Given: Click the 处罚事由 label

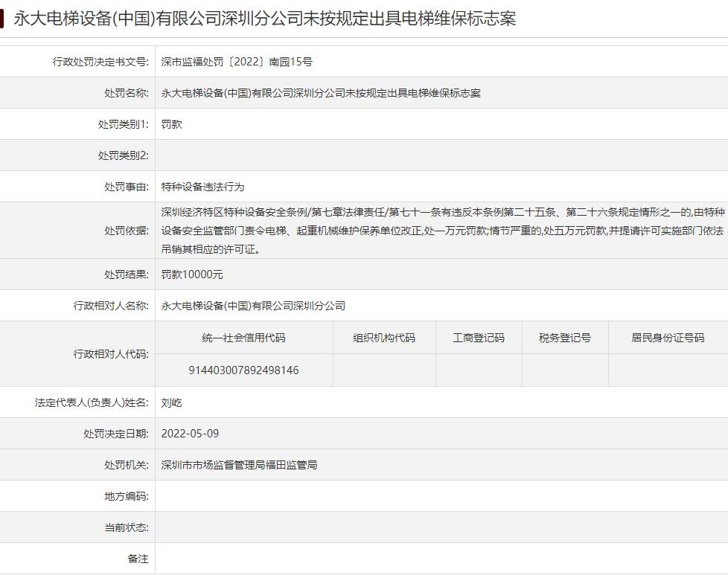Looking at the screenshot, I should 127,187.
